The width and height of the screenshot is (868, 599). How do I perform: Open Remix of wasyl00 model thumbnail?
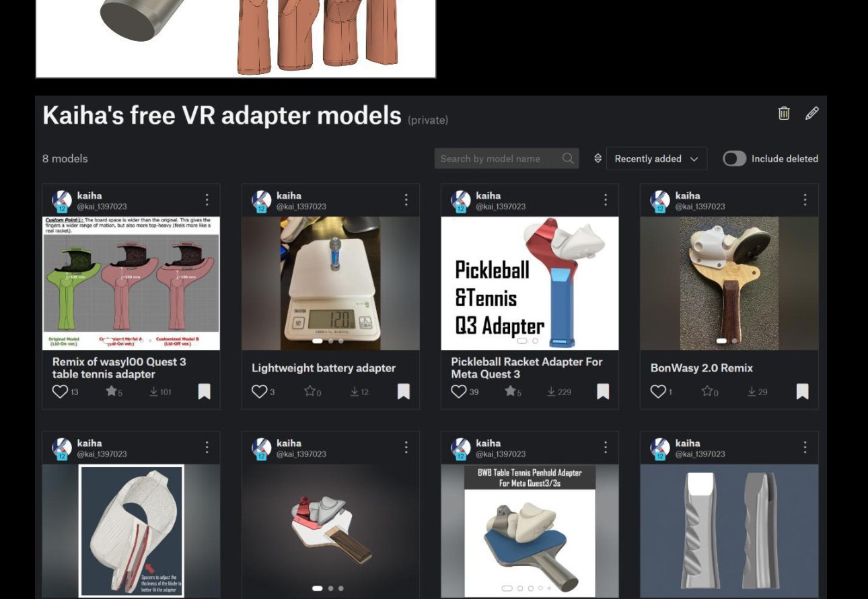(131, 283)
